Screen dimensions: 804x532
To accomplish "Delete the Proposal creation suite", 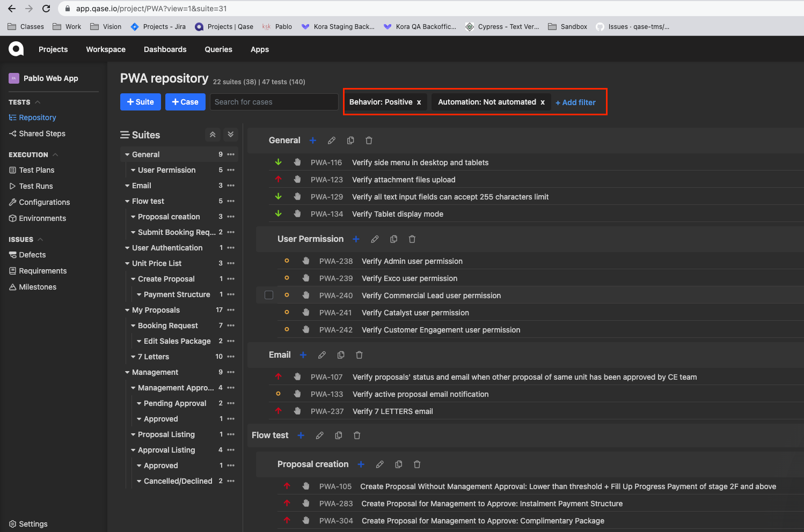I will (x=417, y=464).
